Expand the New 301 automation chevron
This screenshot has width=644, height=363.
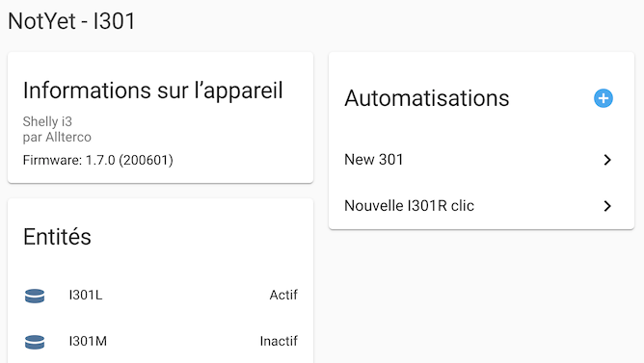click(x=607, y=160)
